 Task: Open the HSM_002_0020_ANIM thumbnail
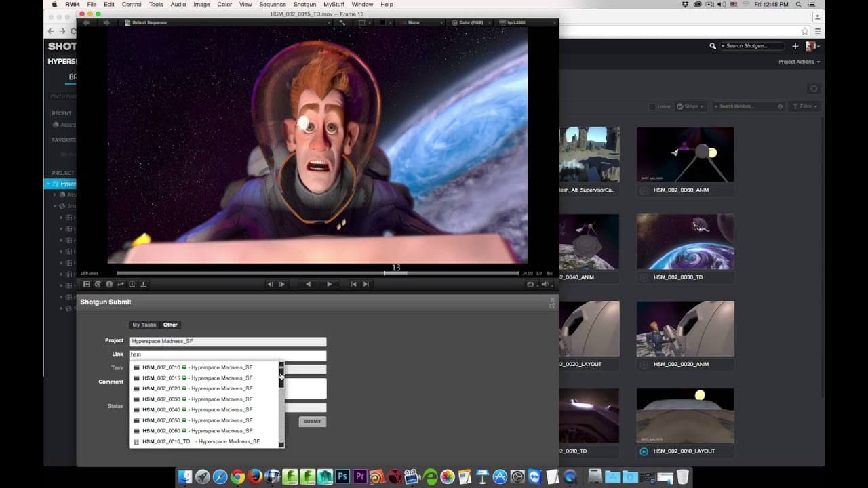(x=685, y=329)
